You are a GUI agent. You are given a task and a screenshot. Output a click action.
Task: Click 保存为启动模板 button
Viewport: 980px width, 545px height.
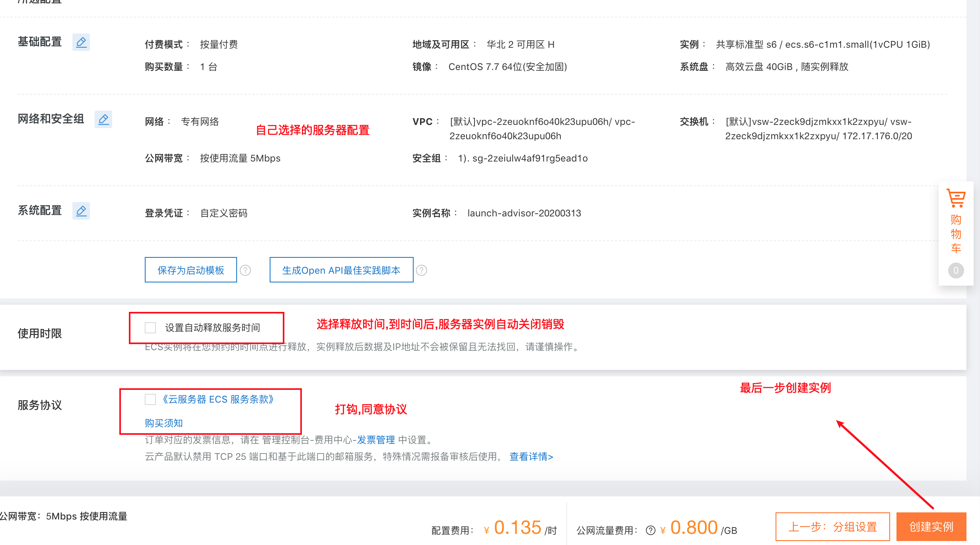(x=191, y=270)
